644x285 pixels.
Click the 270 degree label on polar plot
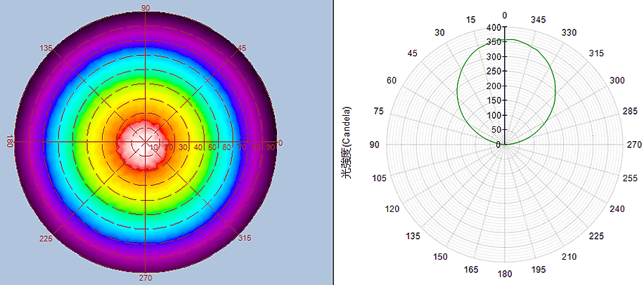pyautogui.click(x=633, y=145)
